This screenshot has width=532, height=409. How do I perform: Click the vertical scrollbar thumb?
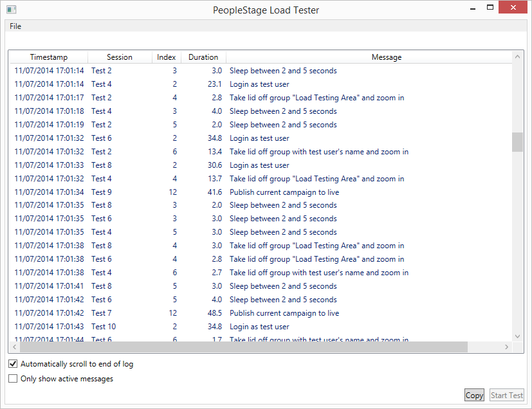[x=517, y=141]
